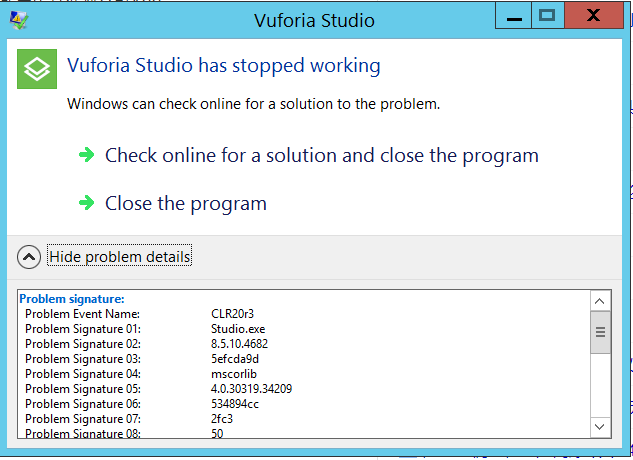The image size is (633, 460).
Task: Click the Vuforia Studio green app icon
Action: point(37,69)
